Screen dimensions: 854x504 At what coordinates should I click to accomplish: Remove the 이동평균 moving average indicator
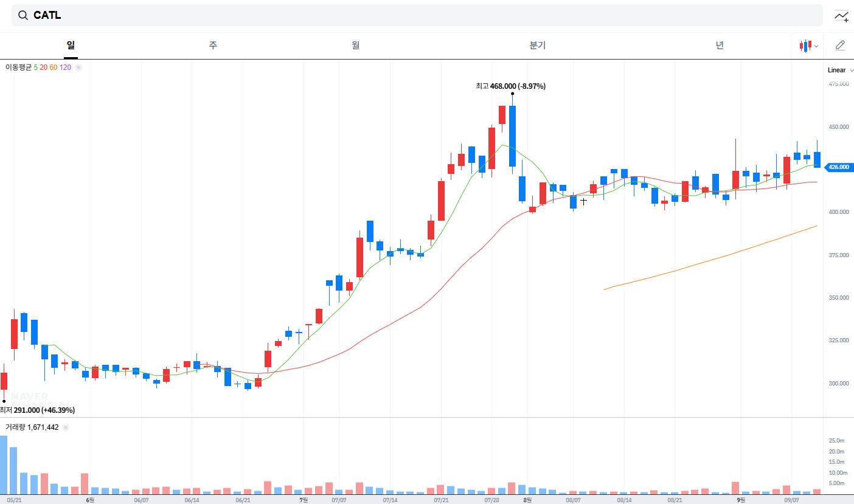click(x=78, y=67)
